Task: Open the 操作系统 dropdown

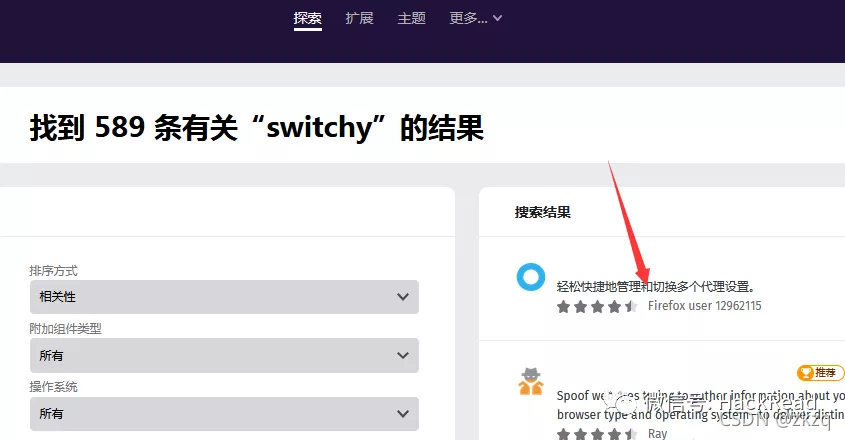Action: [224, 414]
